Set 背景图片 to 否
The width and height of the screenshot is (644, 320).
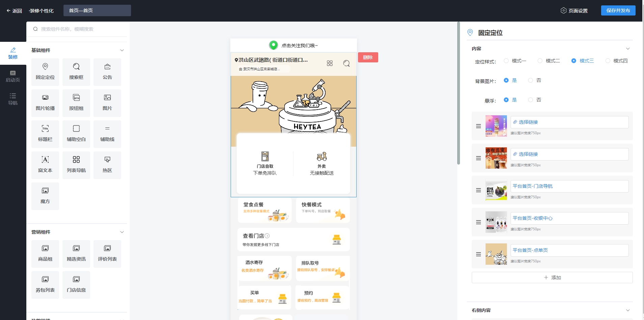point(535,80)
